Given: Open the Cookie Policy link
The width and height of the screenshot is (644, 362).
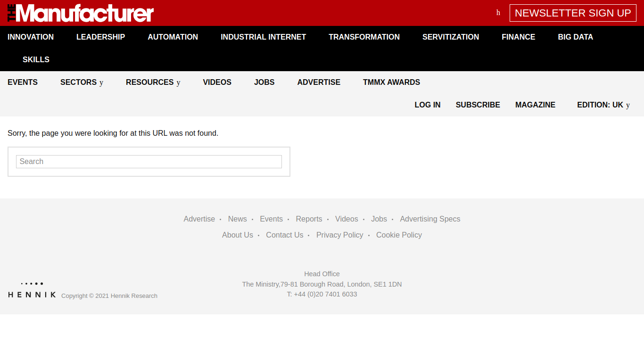Looking at the screenshot, I should 399,235.
